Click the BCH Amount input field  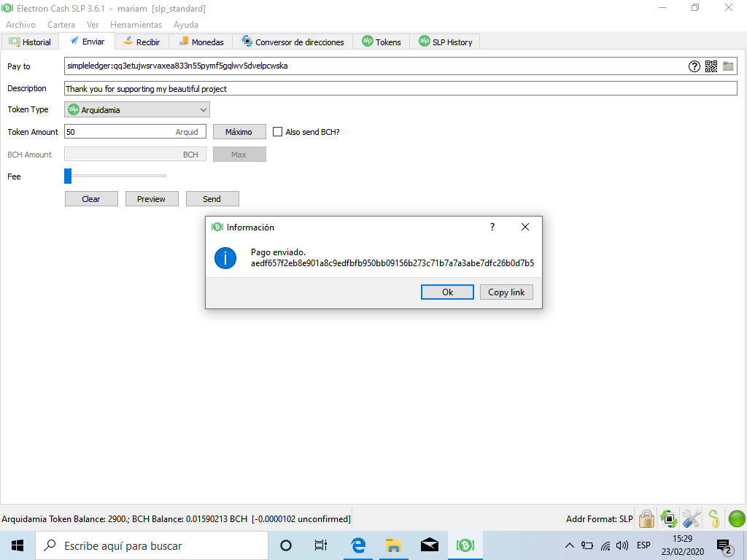pos(135,155)
